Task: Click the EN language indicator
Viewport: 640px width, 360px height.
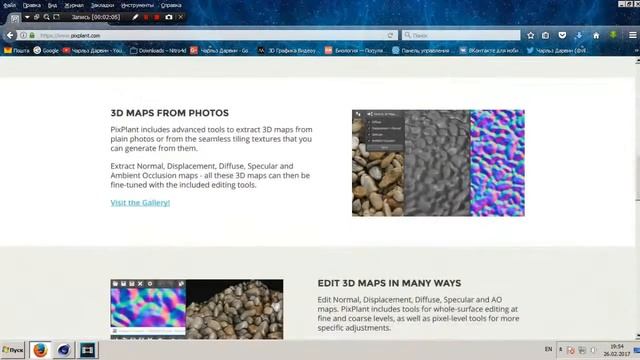Action: pyautogui.click(x=548, y=349)
